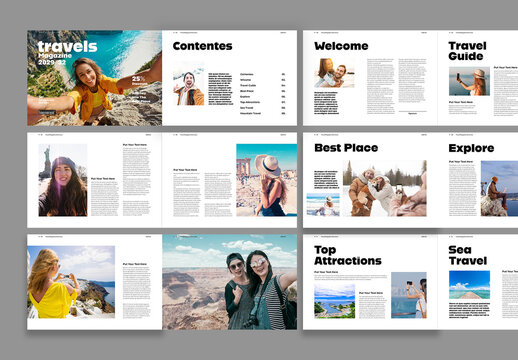Select the photo of woman in sun hat at ruins
Screen dimensions: 518x360
266,180
